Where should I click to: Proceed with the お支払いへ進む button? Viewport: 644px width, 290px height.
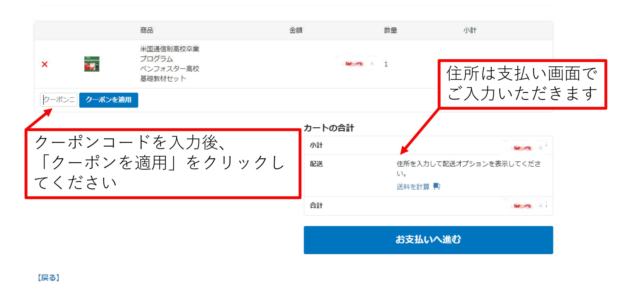click(428, 240)
